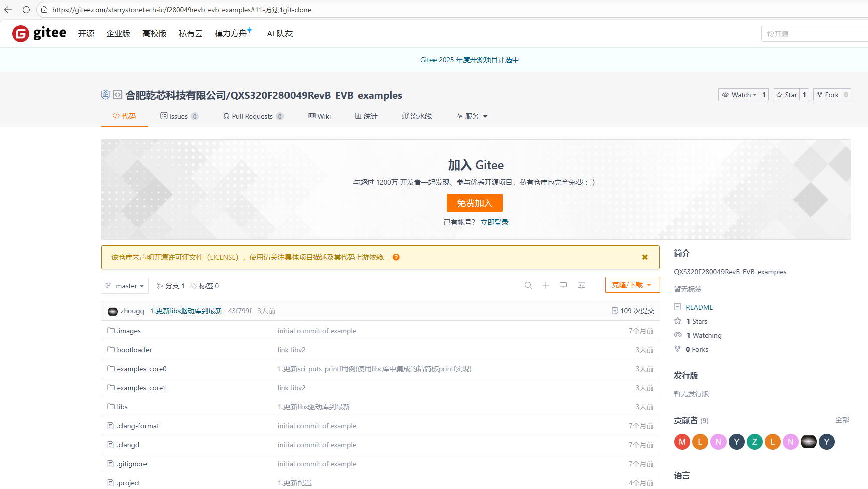Click the comment icon in the repository toolbar

(582, 285)
